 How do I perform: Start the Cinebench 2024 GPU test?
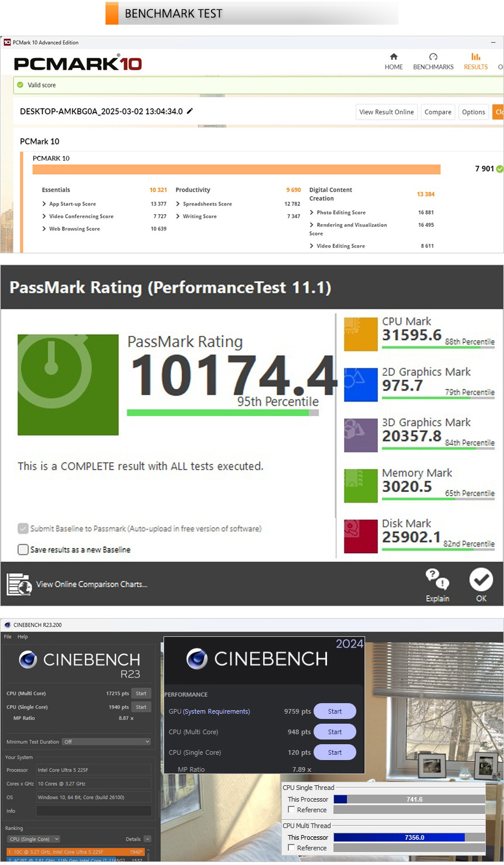[x=335, y=711]
